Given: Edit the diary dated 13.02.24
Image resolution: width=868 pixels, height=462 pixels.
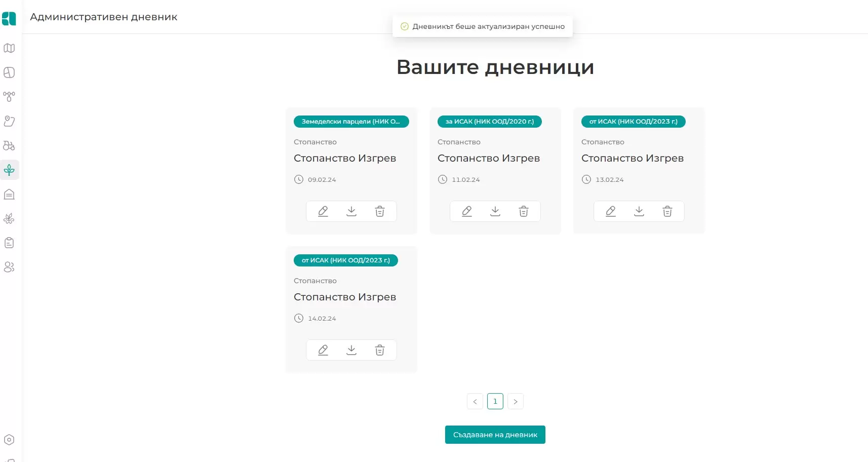Looking at the screenshot, I should click(x=611, y=211).
